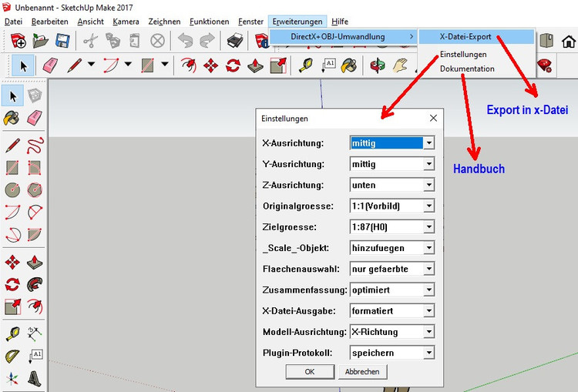This screenshot has height=392, width=578.
Task: Select the DirectX+OBJ-Umwandlung submenu entry
Action: (343, 36)
